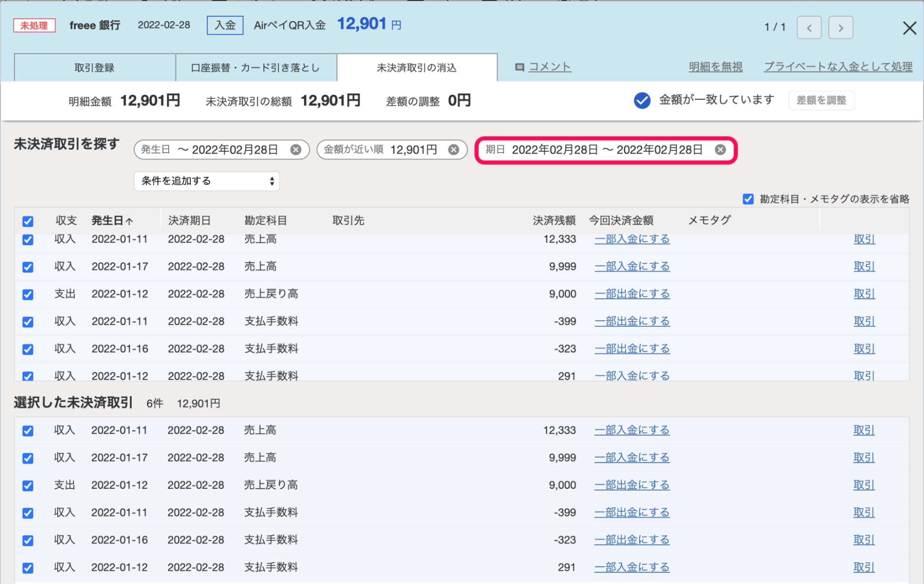Viewport: 924px width, 584px height.
Task: Open the 条件を追加する dropdown
Action: click(x=207, y=181)
